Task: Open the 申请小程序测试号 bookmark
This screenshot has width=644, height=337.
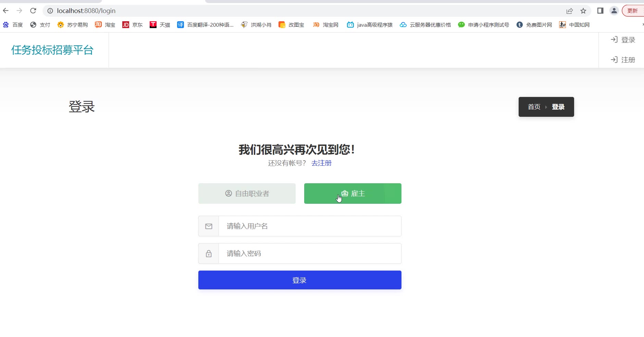Action: [484, 25]
